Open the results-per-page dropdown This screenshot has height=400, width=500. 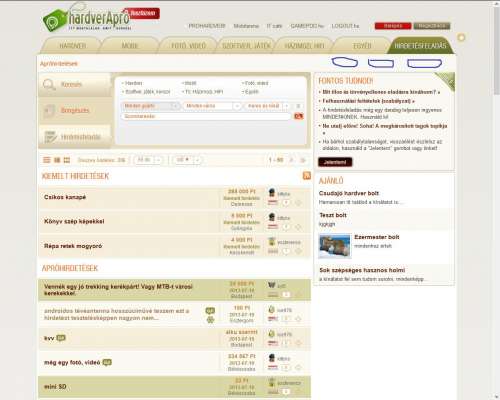click(x=188, y=160)
